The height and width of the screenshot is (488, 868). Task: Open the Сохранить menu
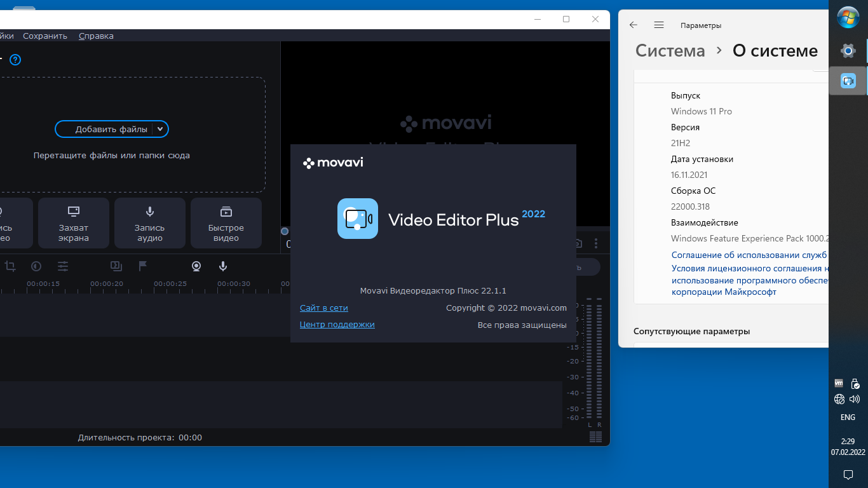[45, 36]
